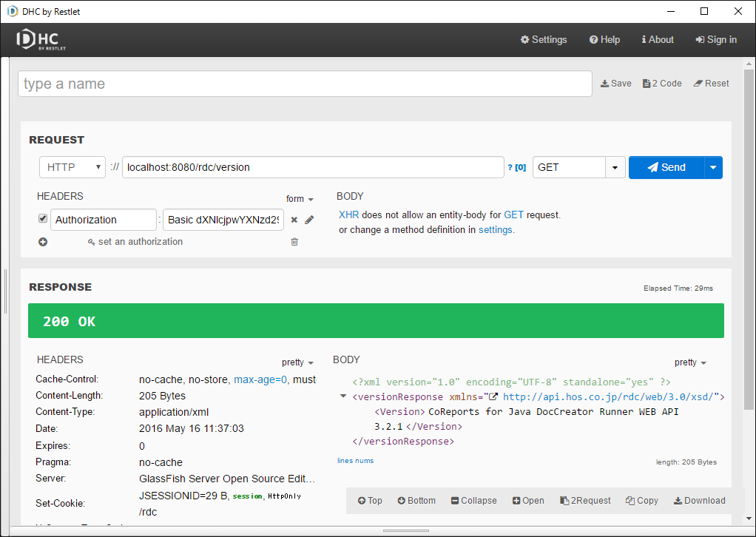756x537 pixels.
Task: Click the request URL input field
Action: (x=313, y=167)
